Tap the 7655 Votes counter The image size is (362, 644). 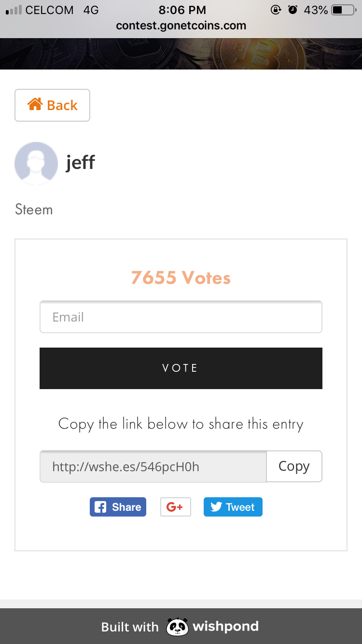pyautogui.click(x=181, y=278)
